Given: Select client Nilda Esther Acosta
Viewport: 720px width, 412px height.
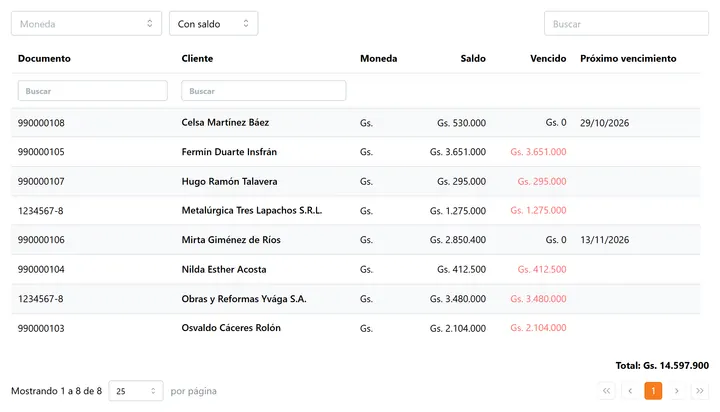Looking at the screenshot, I should pyautogui.click(x=224, y=269).
